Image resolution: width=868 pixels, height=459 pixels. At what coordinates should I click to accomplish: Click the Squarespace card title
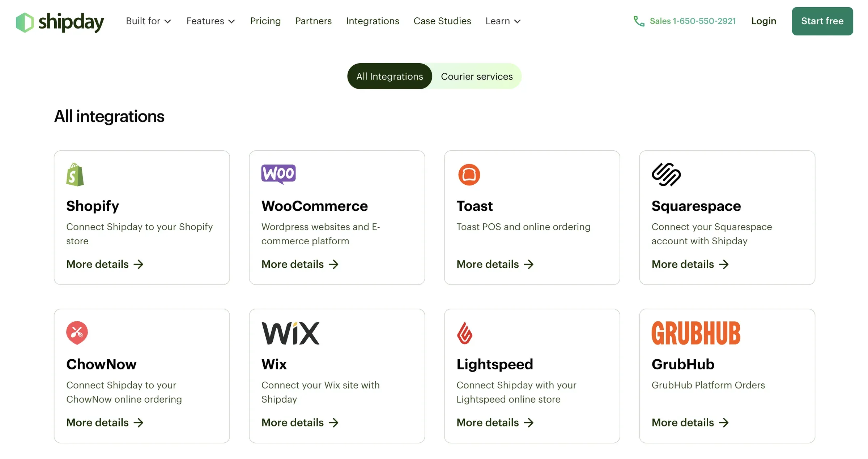point(696,206)
